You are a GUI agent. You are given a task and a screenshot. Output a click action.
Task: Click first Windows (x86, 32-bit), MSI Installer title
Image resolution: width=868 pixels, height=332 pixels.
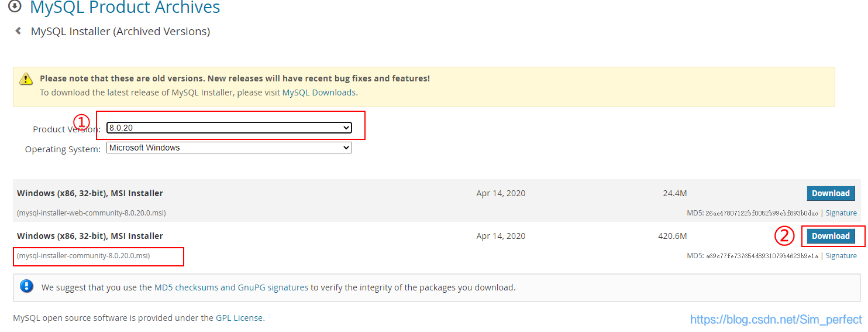click(90, 193)
